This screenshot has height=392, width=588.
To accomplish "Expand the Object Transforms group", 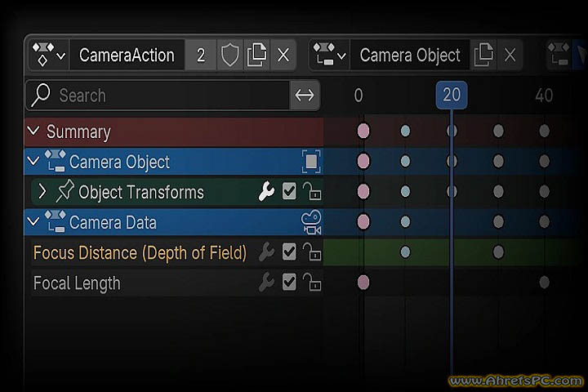I will tap(42, 192).
